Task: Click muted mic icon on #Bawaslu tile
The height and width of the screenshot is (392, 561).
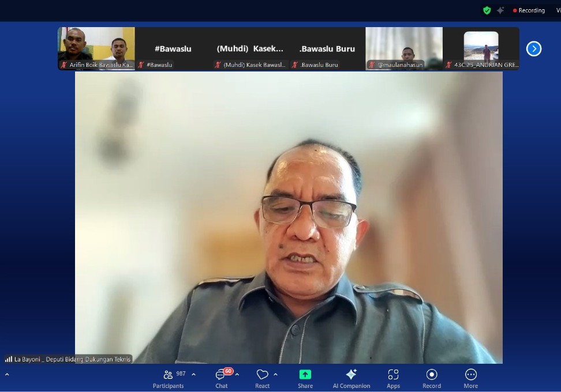Action: 141,65
